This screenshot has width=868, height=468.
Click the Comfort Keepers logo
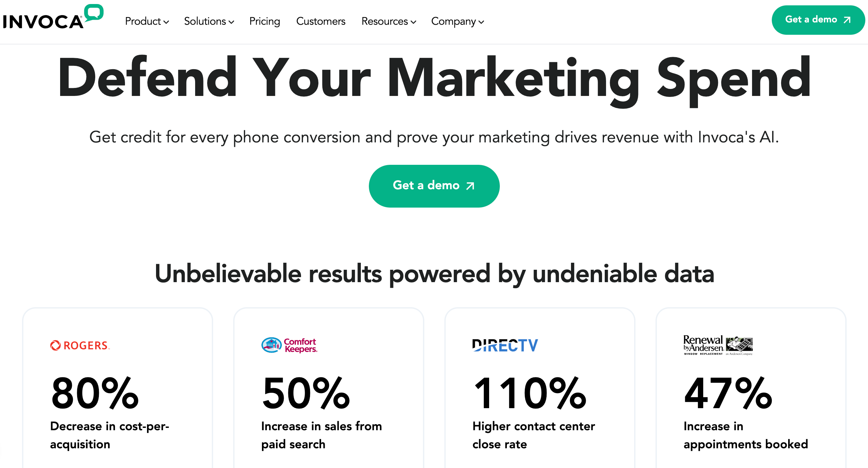coord(289,345)
